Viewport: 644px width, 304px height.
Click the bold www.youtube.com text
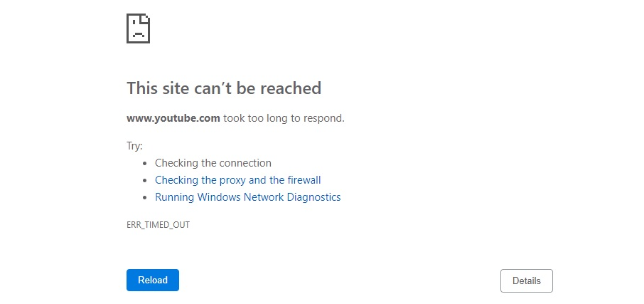(173, 118)
